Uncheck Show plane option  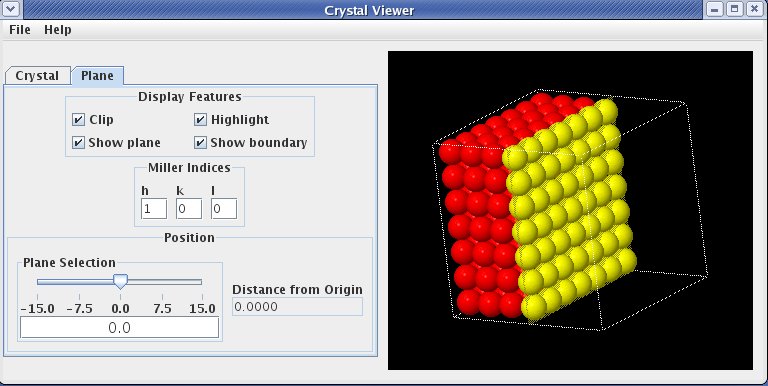tap(78, 143)
